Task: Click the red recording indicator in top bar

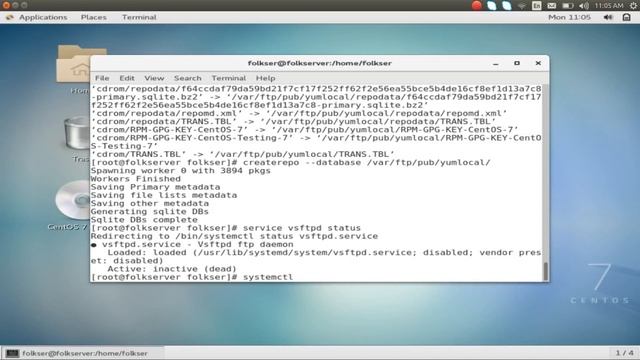Action: tap(476, 5)
